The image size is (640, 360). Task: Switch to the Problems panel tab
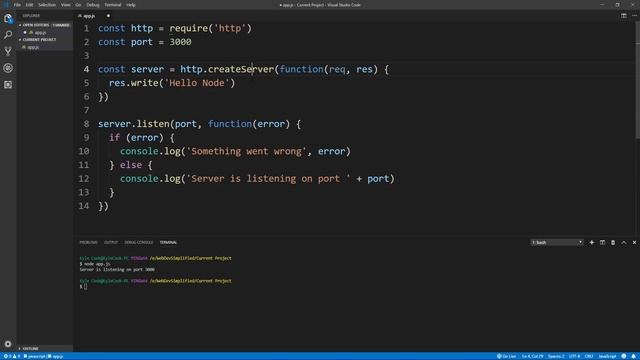88,242
